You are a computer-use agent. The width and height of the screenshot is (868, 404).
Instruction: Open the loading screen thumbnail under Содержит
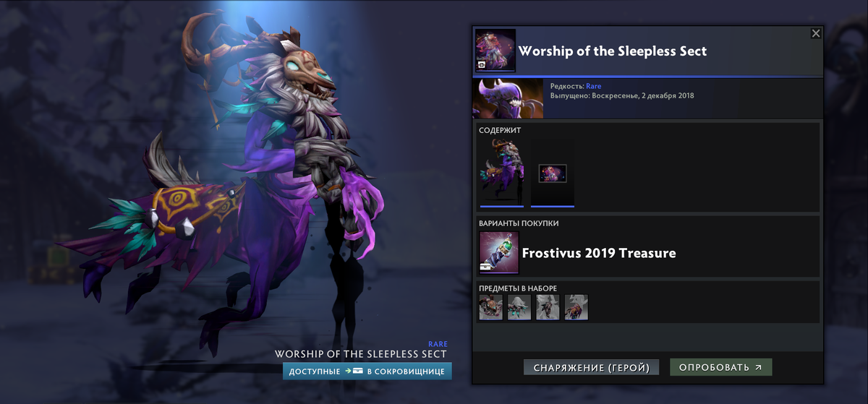(553, 173)
